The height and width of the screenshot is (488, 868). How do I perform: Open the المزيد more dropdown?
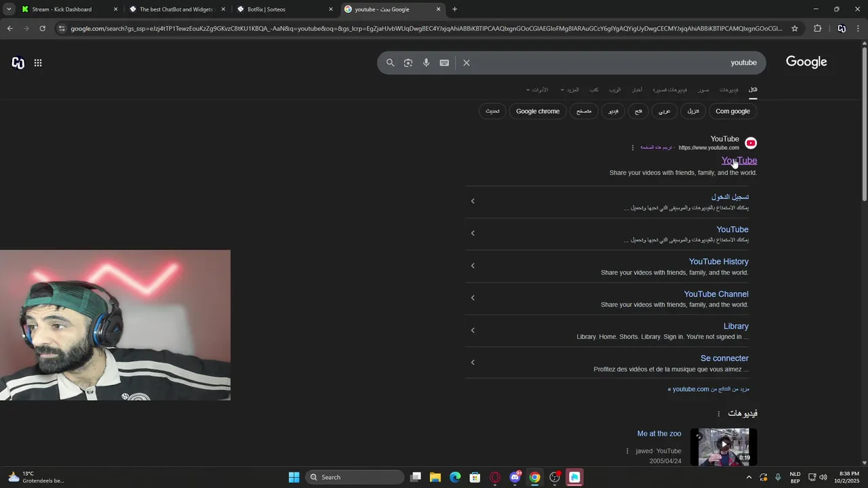tap(570, 89)
